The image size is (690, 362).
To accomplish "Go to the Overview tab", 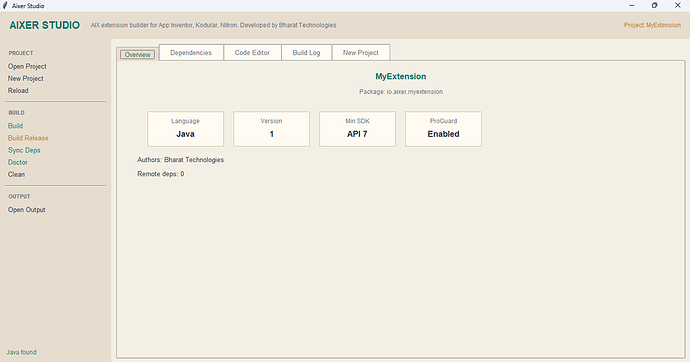I will tap(138, 55).
